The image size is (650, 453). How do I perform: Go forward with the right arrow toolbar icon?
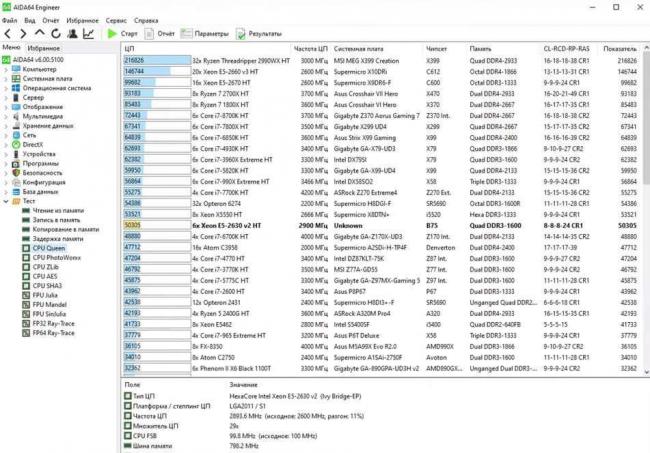pos(23,34)
